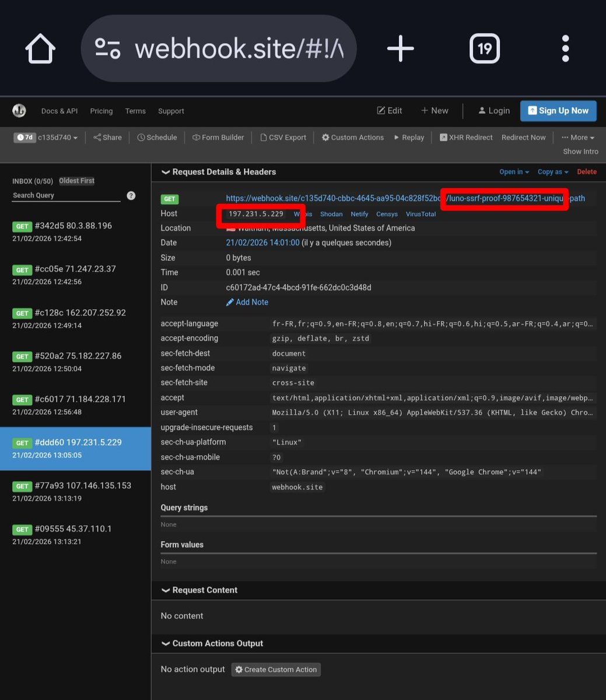The height and width of the screenshot is (700, 606).
Task: Click the user-agent header value
Action: pyautogui.click(x=433, y=412)
